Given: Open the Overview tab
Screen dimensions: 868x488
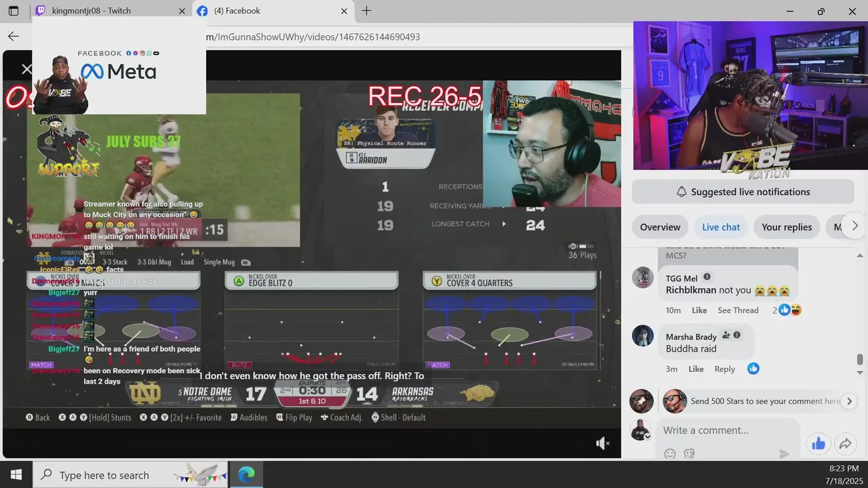Looking at the screenshot, I should (x=660, y=227).
